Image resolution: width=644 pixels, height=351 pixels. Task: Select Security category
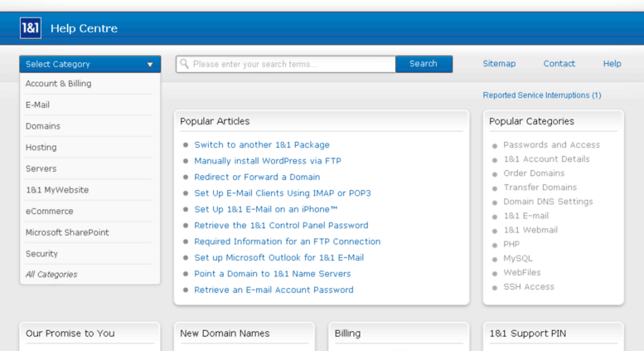click(41, 254)
